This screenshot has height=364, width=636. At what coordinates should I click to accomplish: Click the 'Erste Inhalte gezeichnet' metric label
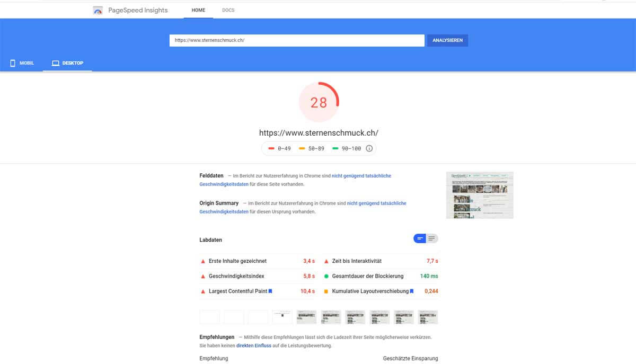237,261
